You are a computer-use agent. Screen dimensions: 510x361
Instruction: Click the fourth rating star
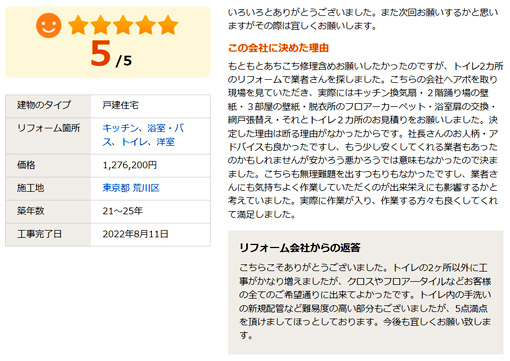pyautogui.click(x=146, y=25)
